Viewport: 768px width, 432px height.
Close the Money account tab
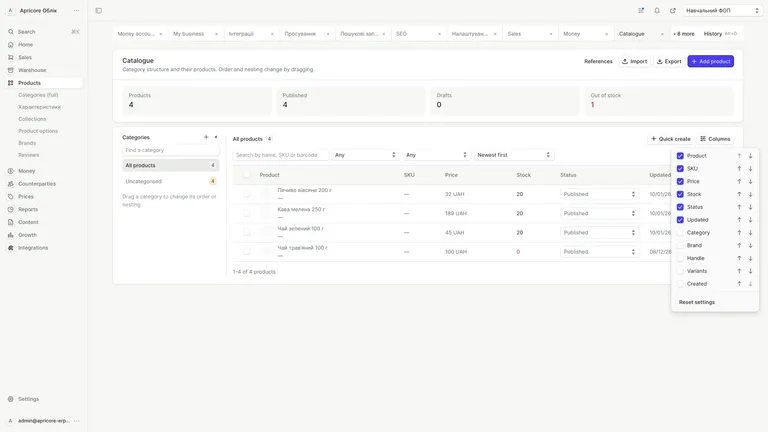161,34
